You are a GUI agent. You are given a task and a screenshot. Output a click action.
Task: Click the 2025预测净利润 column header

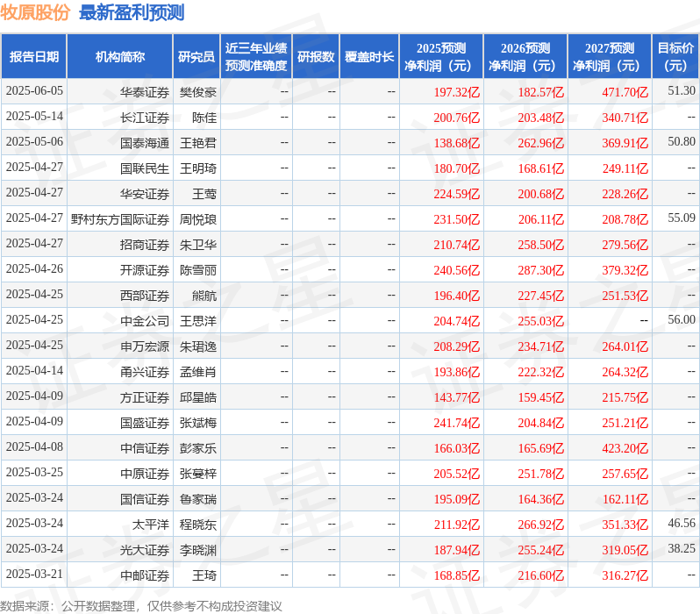[x=441, y=56]
